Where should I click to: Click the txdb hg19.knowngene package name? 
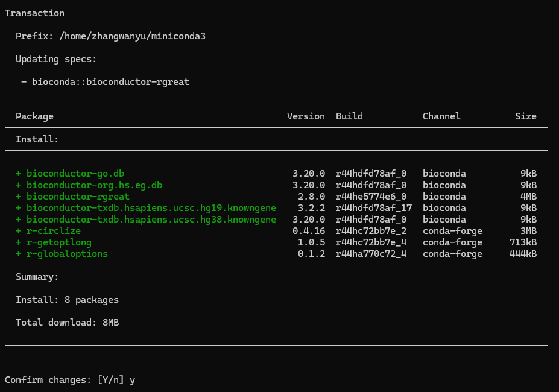click(x=151, y=208)
